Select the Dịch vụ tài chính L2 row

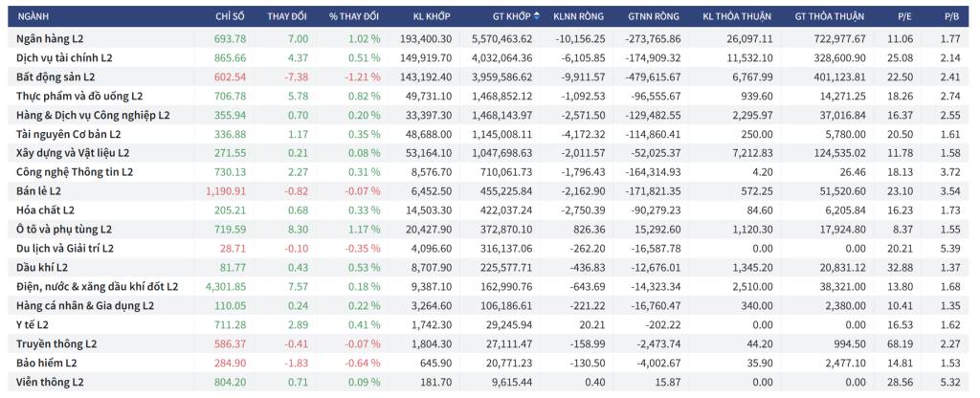point(490,57)
